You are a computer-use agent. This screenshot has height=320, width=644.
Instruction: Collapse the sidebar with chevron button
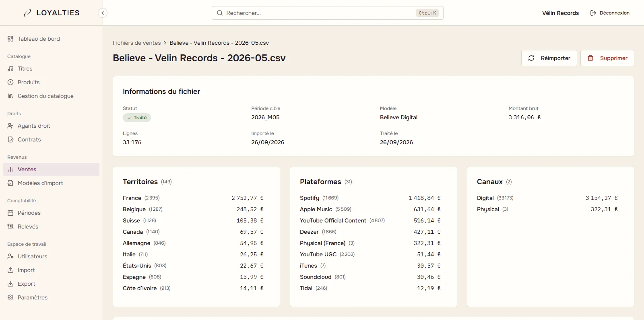point(103,13)
